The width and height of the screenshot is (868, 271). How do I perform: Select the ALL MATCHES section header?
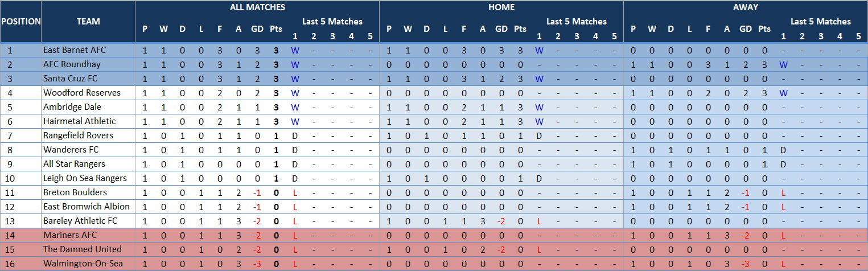257,7
